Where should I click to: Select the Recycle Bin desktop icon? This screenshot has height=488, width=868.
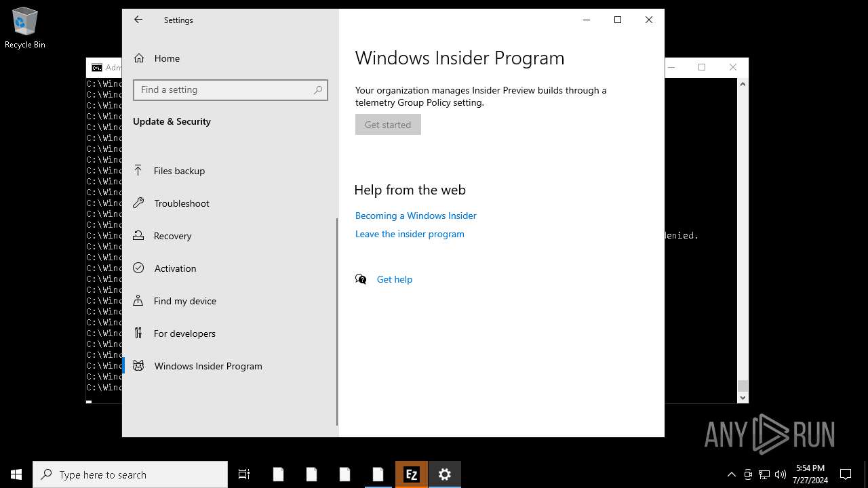point(25,28)
